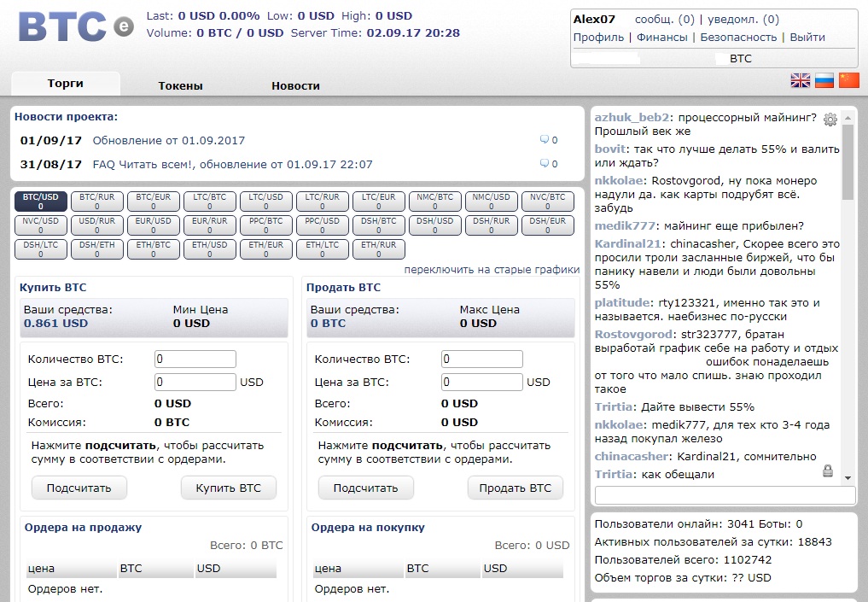Select the PPC/USD pair
This screenshot has width=868, height=602.
(x=322, y=225)
